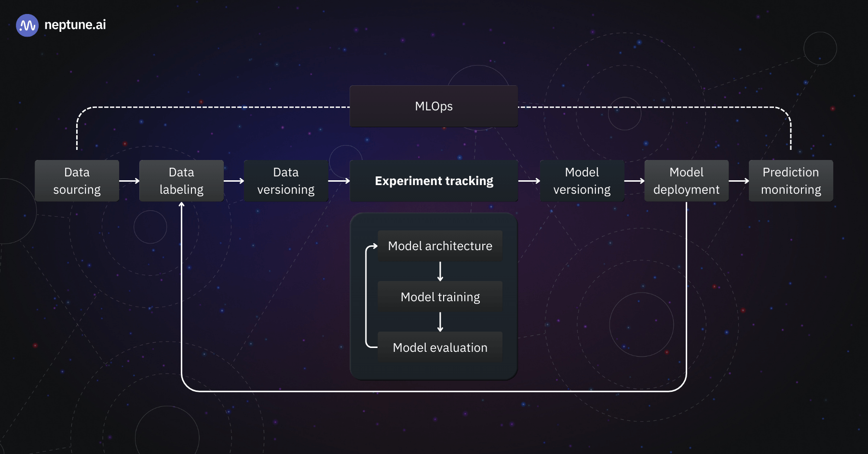Click the curved loop arrow back to Model architecture
This screenshot has width=868, height=454.
click(x=367, y=296)
